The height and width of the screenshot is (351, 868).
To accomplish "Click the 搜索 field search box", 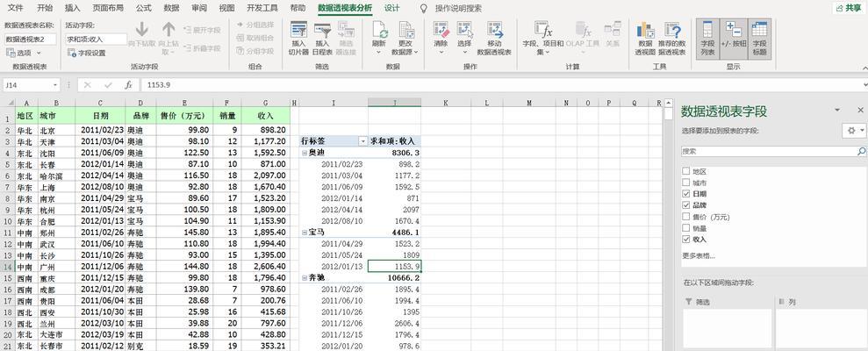I will [x=769, y=151].
